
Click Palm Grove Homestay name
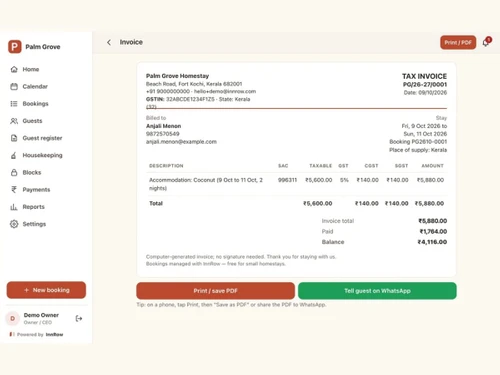click(x=177, y=76)
